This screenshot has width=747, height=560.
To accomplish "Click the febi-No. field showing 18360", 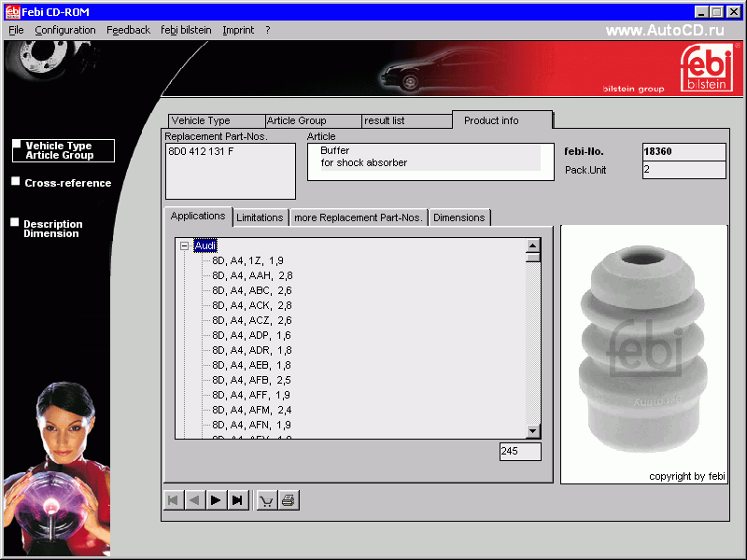I will tap(684, 152).
